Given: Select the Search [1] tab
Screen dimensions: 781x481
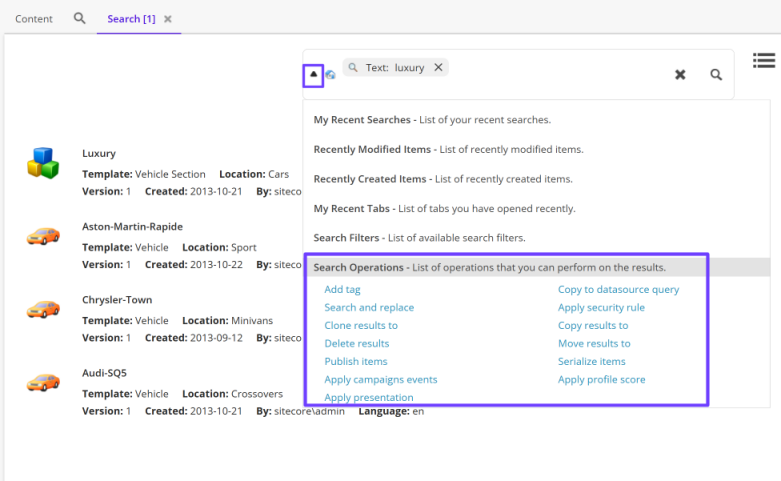Looking at the screenshot, I should click(x=131, y=19).
